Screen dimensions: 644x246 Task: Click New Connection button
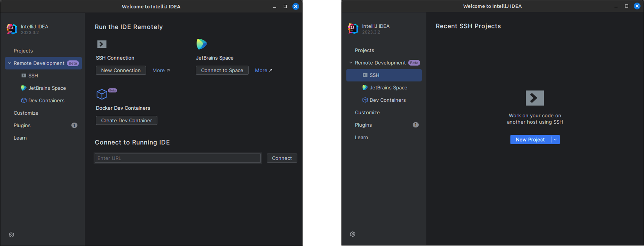(121, 70)
